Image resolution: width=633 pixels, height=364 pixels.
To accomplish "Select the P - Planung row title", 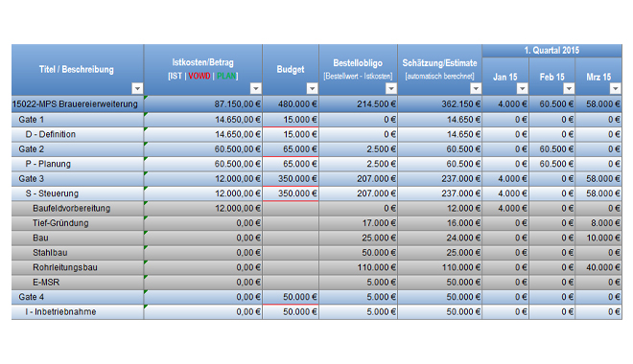I will [x=48, y=164].
